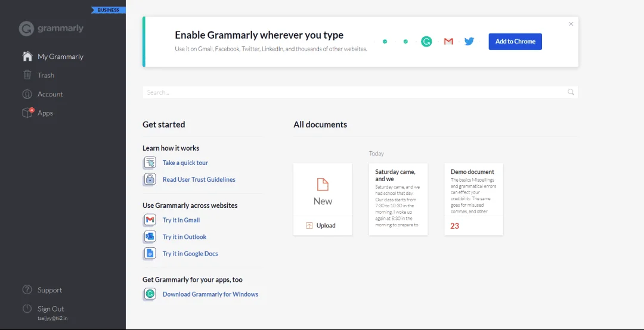Open the Saturday came, and we document
This screenshot has width=644, height=330.
[x=398, y=200]
